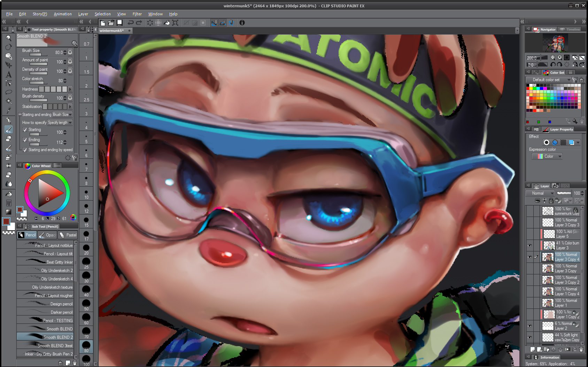Open the Starting and ending Brush Size dropdown
588x367 pixels.
tap(62, 115)
